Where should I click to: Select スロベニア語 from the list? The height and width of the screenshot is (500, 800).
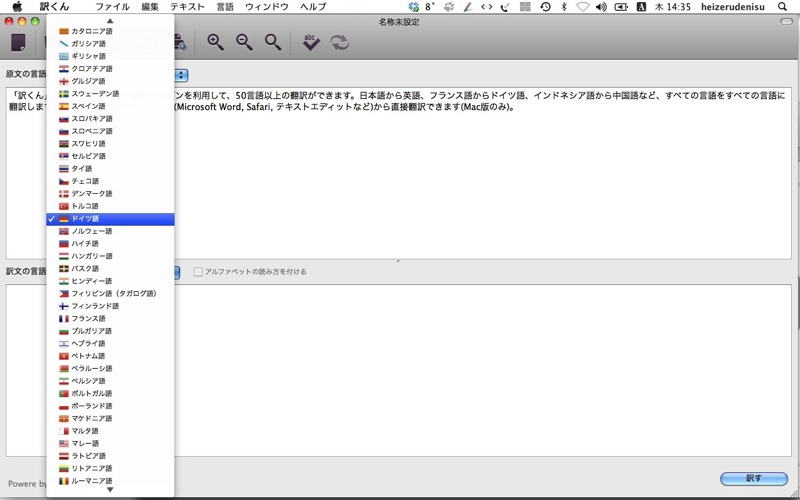110,131
